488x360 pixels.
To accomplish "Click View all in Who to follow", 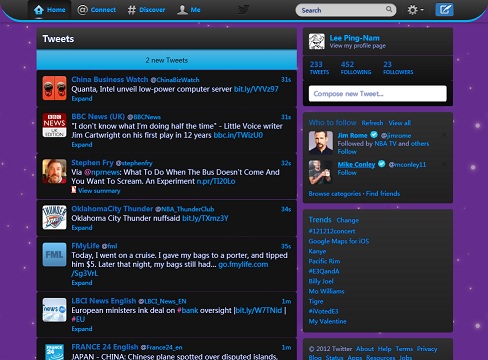I will click(x=400, y=123).
